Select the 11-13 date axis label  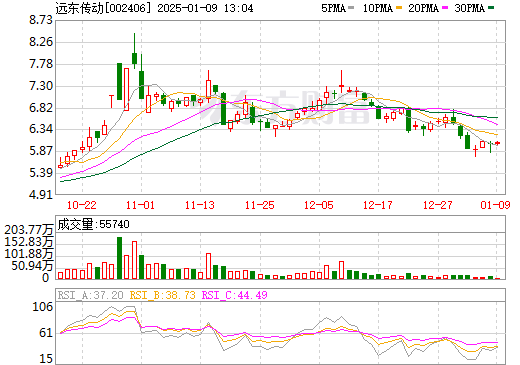(x=200, y=205)
